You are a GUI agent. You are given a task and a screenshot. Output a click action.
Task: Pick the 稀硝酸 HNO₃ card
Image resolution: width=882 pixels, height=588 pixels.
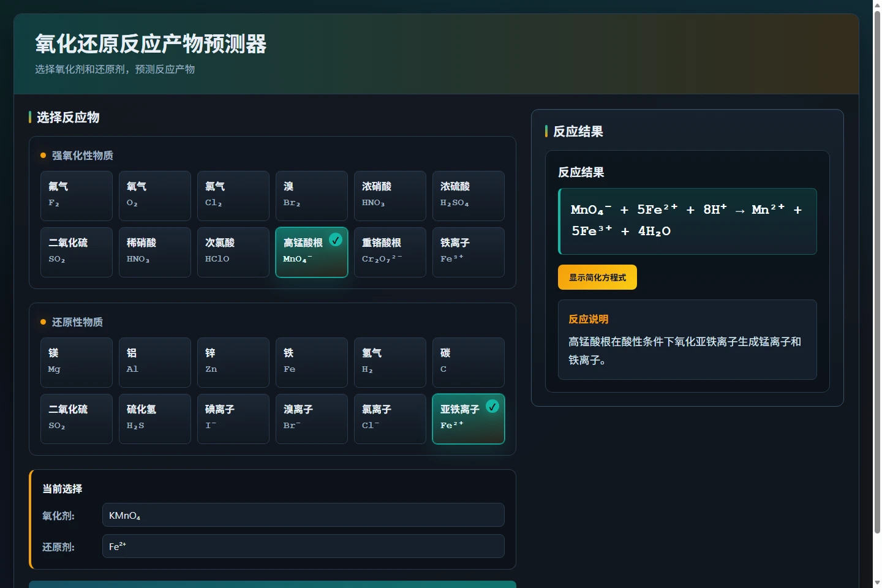coord(155,252)
